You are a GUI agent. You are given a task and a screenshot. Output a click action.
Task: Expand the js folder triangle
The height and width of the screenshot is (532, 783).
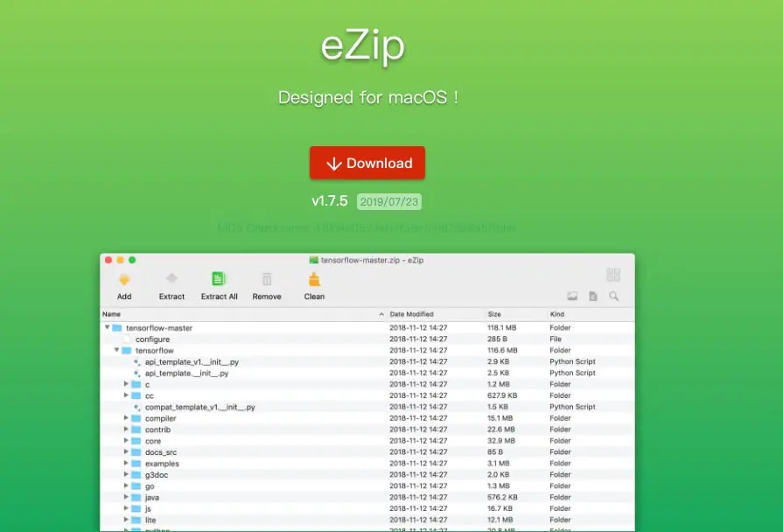click(126, 508)
